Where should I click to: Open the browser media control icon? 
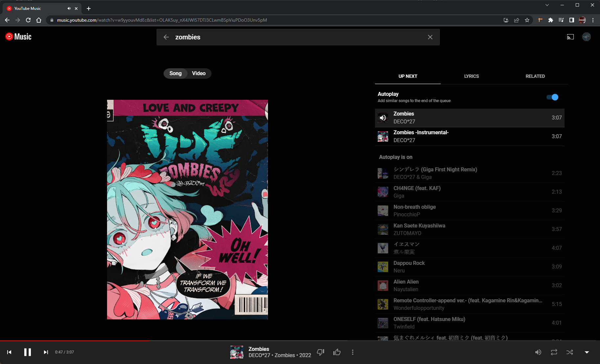coord(561,20)
